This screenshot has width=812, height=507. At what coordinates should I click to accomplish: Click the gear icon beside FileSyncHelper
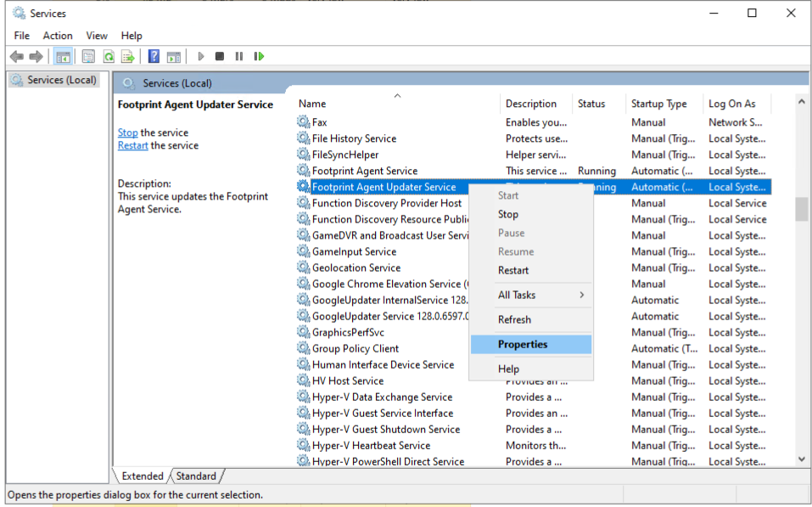(304, 154)
